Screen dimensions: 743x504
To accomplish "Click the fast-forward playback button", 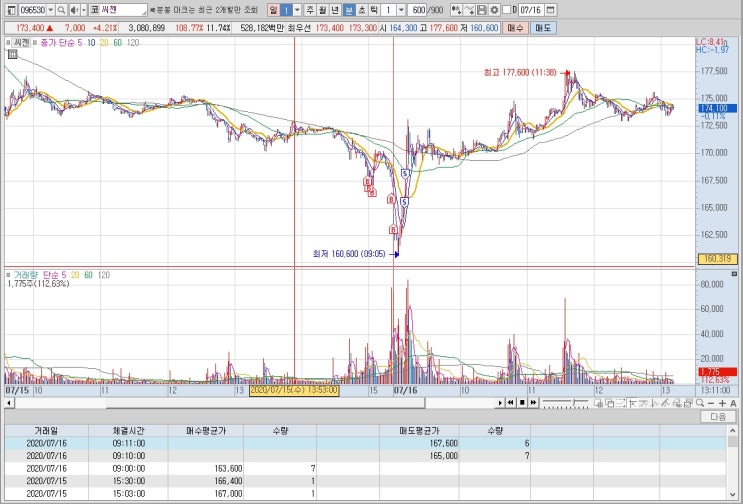I will 533,403.
